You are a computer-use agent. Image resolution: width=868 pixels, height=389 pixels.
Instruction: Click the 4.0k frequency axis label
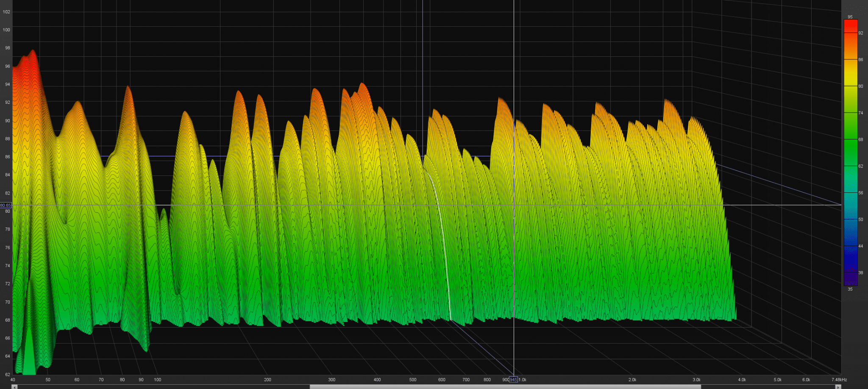pyautogui.click(x=742, y=380)
